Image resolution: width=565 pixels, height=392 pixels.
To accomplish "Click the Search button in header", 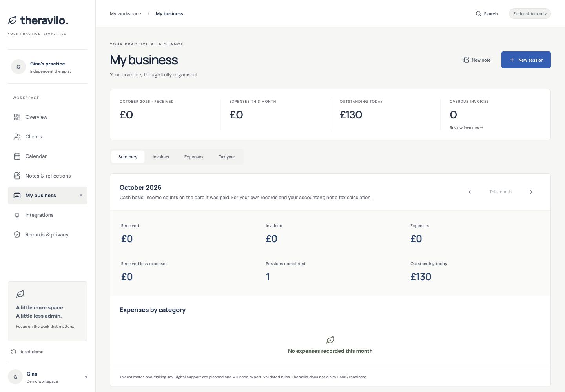I will pyautogui.click(x=487, y=14).
